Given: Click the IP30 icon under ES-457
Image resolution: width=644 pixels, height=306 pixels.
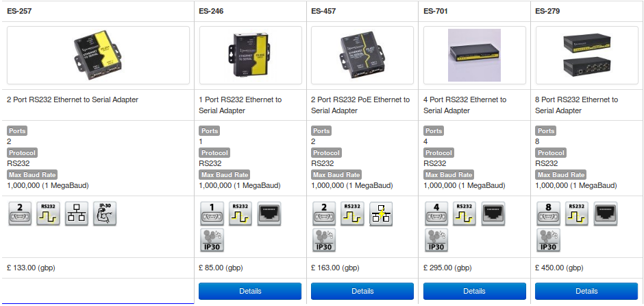Looking at the screenshot, I should 323,240.
